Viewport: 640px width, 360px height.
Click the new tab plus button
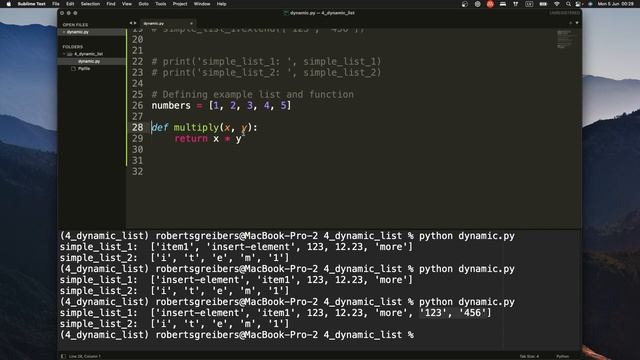570,23
